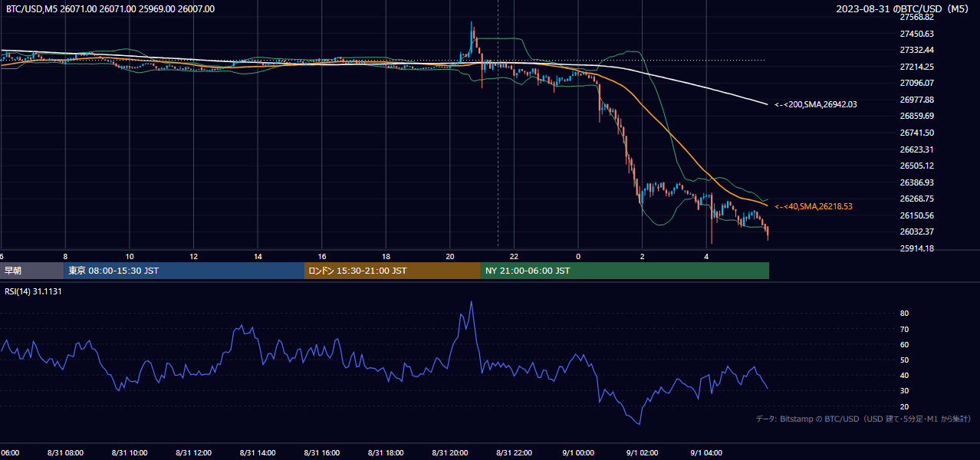
Task: Click the RSI scale value 80
Action: click(904, 314)
